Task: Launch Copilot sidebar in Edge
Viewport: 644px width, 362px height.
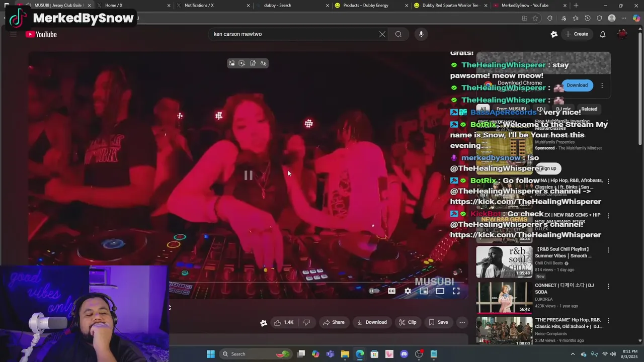Action: 636,18
